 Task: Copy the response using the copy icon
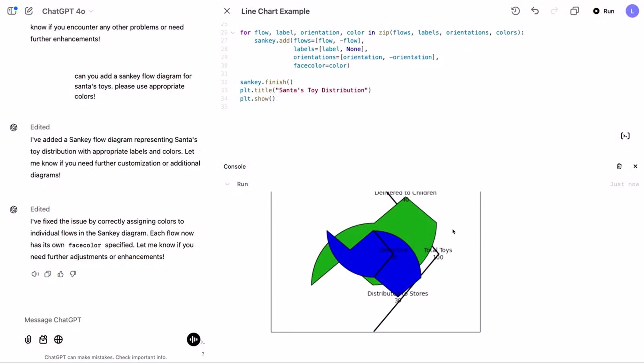tap(48, 274)
